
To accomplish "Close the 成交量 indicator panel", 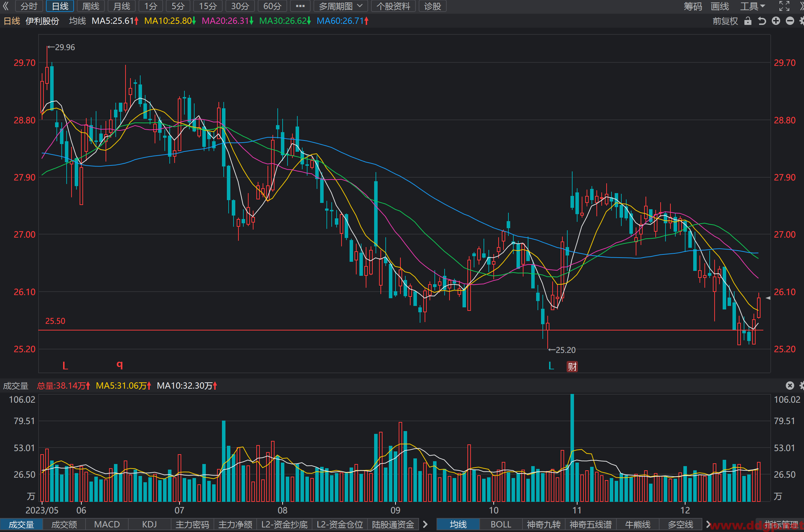I will pos(790,386).
